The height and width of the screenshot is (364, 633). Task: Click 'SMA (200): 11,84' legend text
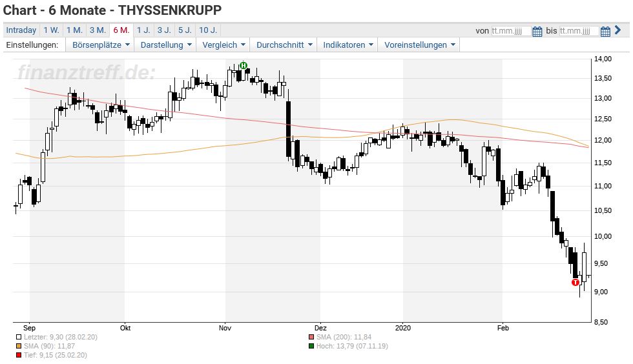[x=344, y=337]
